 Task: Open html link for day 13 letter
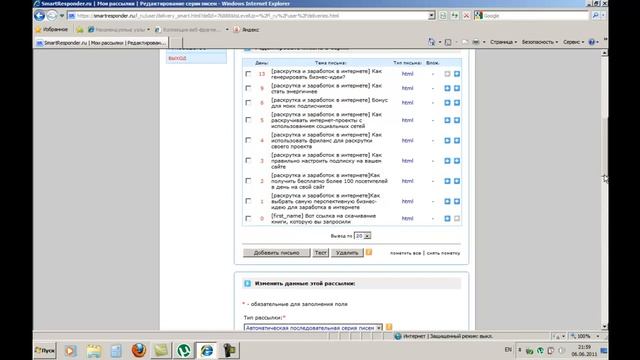407,74
